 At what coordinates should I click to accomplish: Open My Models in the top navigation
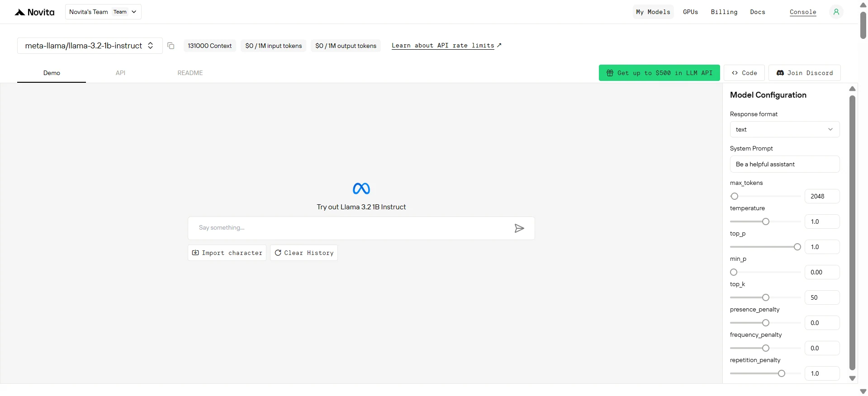coord(653,12)
